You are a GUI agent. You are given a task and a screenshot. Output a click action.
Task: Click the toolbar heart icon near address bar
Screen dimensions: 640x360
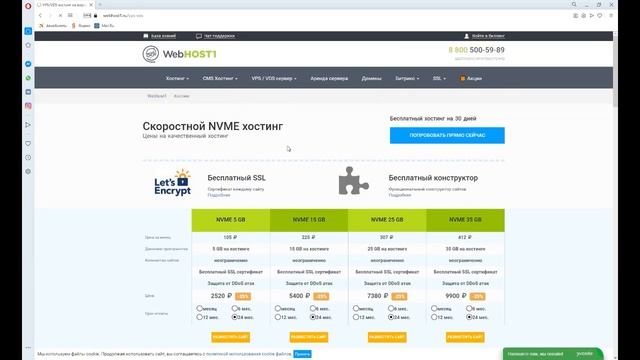[x=600, y=16]
